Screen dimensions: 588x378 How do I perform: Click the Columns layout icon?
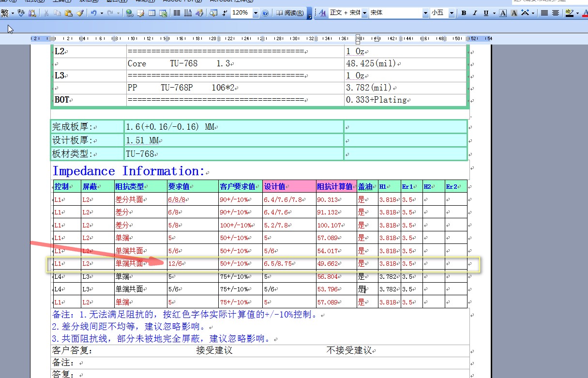click(x=177, y=13)
